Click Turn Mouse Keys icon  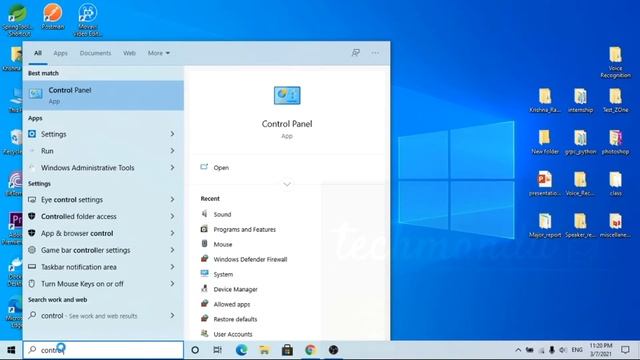click(32, 284)
